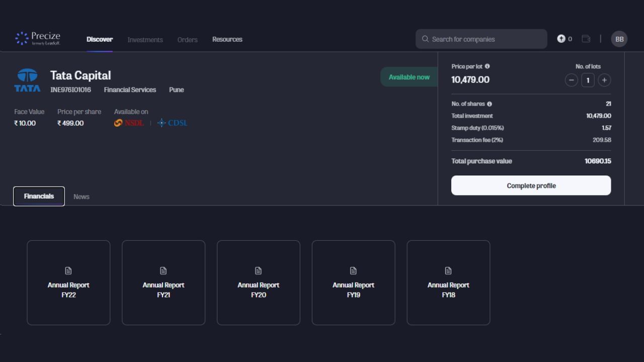Viewport: 644px width, 362px height.
Task: Click the search magnifier icon
Action: (425, 39)
